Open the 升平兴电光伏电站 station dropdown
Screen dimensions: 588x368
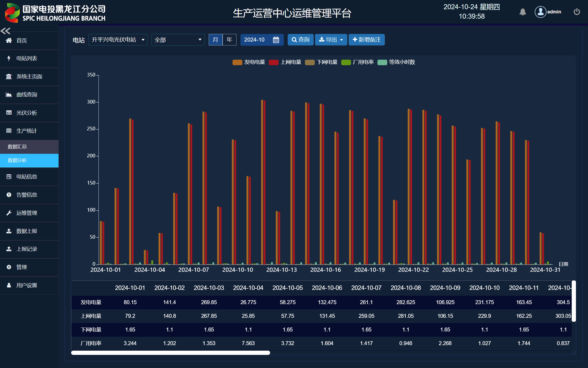click(118, 40)
